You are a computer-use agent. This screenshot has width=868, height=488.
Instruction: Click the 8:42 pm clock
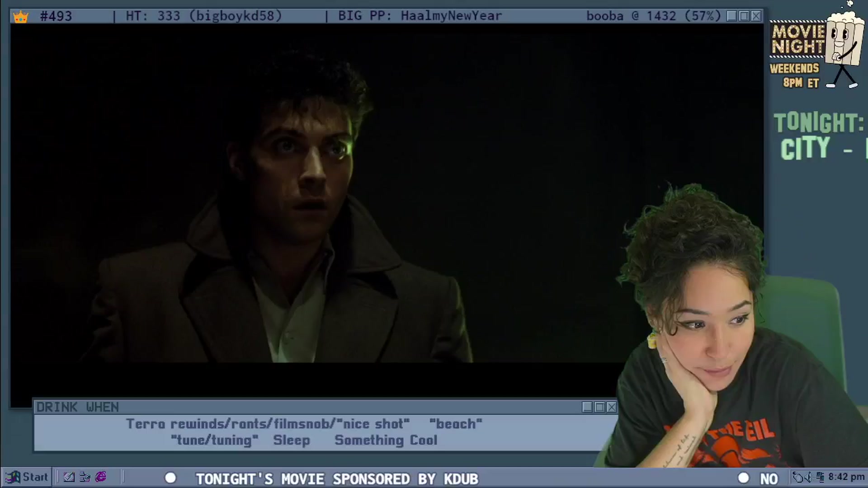point(846,477)
